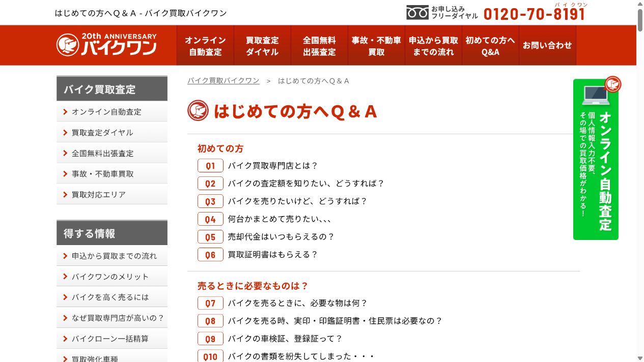Click the scrollbar up arrow

[640, 4]
